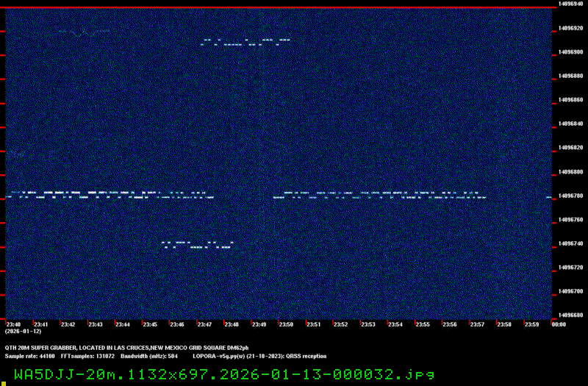Pick the 14096900 frequency label
This screenshot has width=588, height=386.
pyautogui.click(x=571, y=52)
